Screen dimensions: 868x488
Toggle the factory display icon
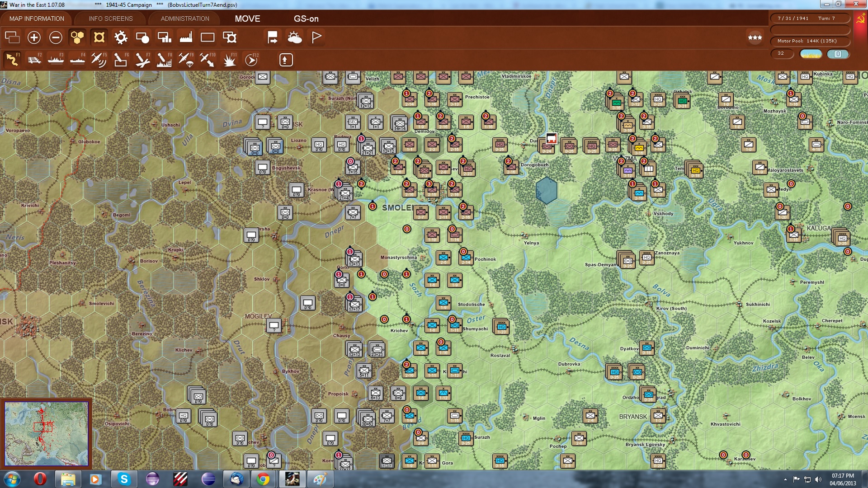(x=186, y=37)
